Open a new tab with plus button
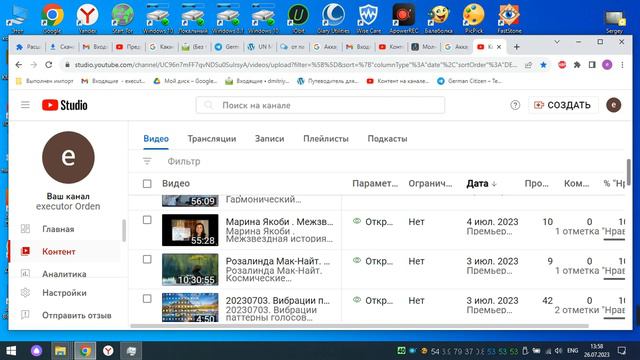640x360 pixels. click(x=516, y=47)
